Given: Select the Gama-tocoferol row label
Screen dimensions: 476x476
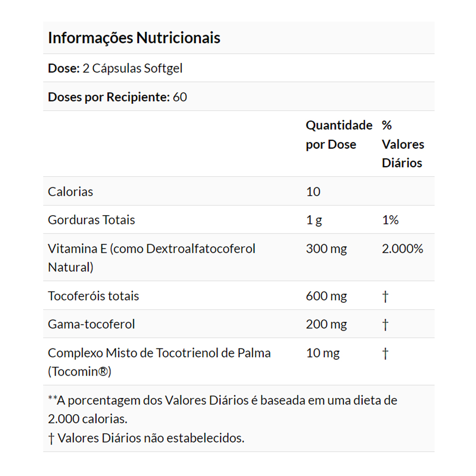Looking at the screenshot, I should [x=91, y=324].
